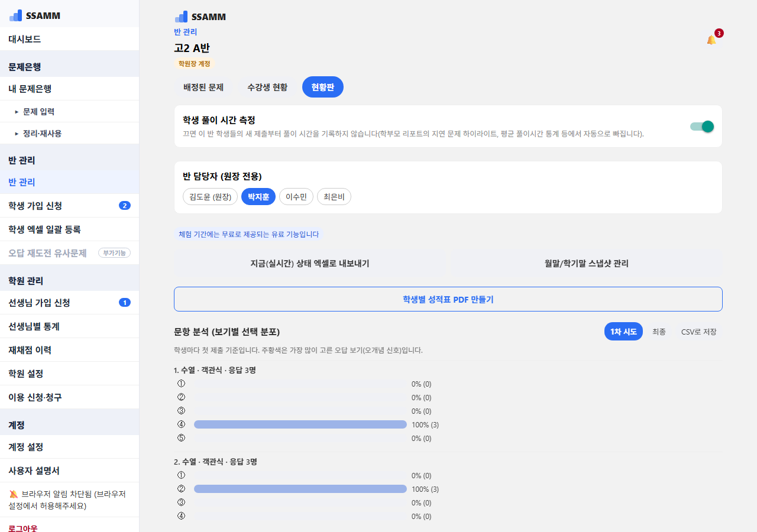The width and height of the screenshot is (757, 532).
Task: Expand the 문제 입력 sidebar item
Action: coord(70,111)
